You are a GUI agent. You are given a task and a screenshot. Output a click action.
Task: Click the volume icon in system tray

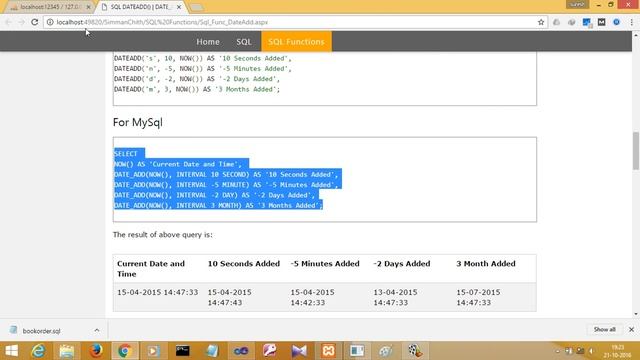(x=590, y=351)
